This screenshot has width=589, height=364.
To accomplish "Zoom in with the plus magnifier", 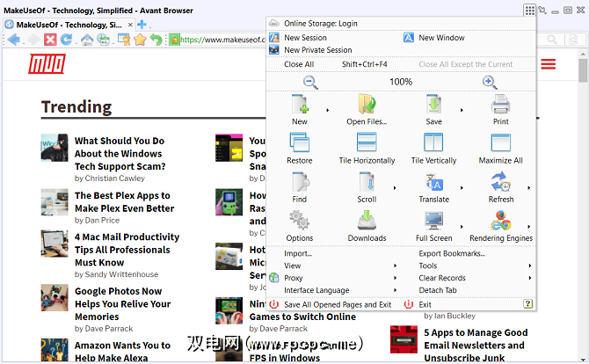I will click(x=490, y=82).
